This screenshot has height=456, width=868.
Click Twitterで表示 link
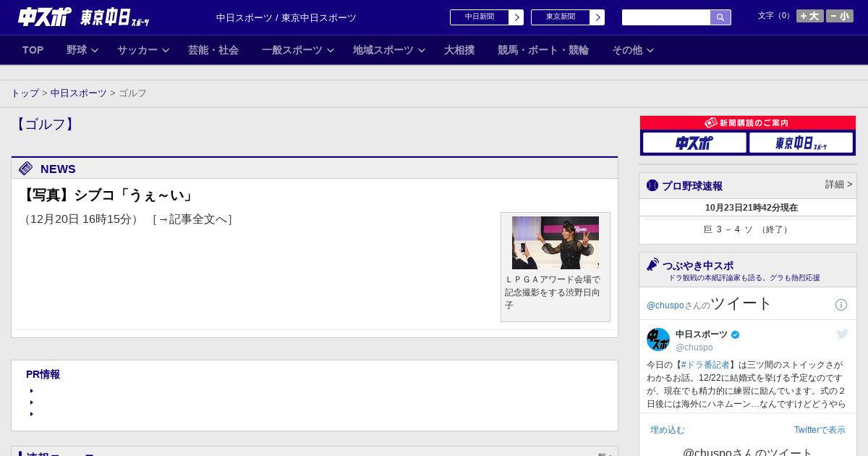tap(820, 430)
